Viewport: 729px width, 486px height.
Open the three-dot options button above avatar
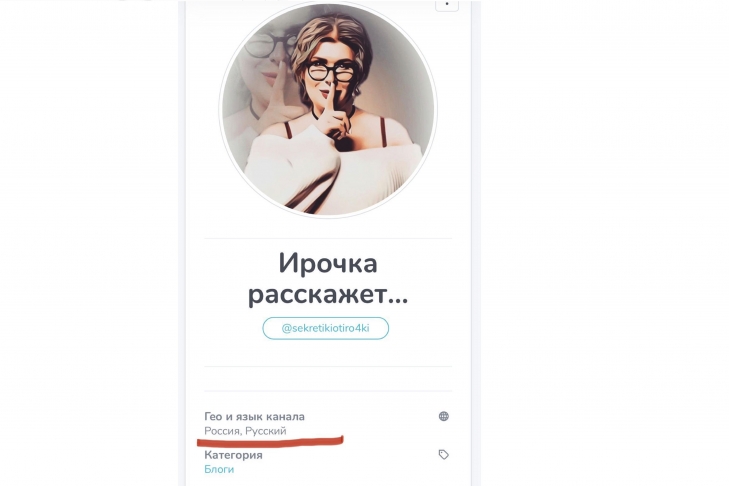(447, 5)
